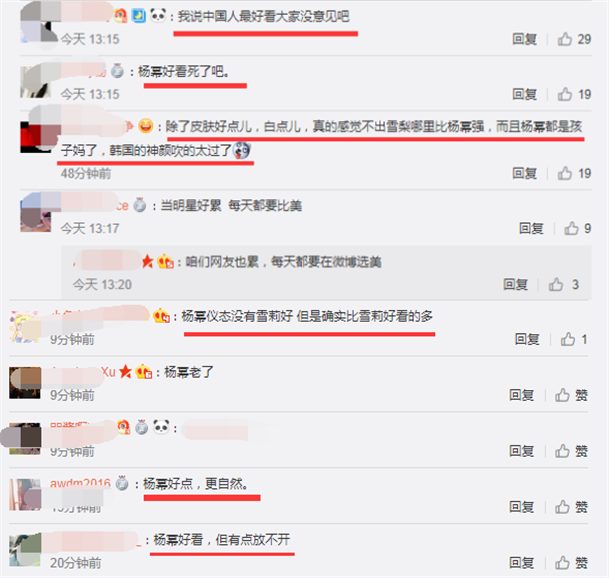
Task: Click thumbs-up on '杨幂好看死了吧' comment
Action: (x=565, y=94)
